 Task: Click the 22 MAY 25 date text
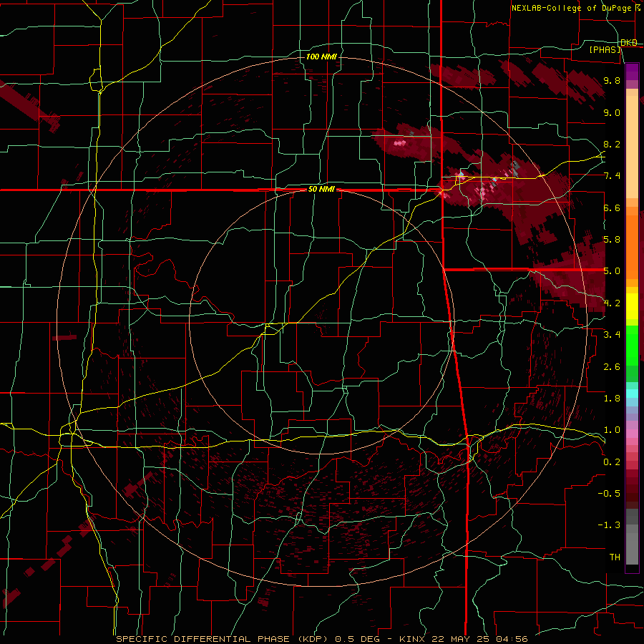tap(460, 639)
